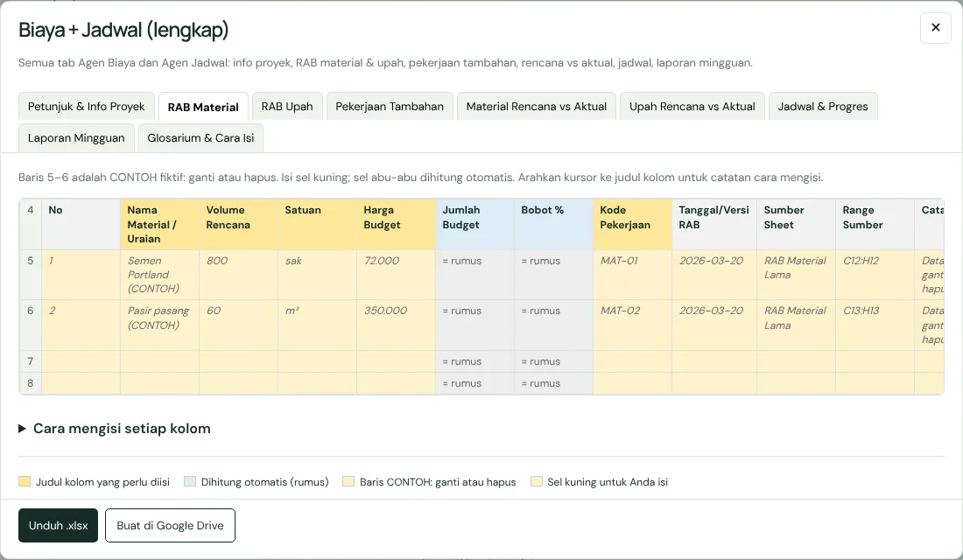
Task: Click row 5 date cell 2026-03-20
Action: click(x=714, y=275)
